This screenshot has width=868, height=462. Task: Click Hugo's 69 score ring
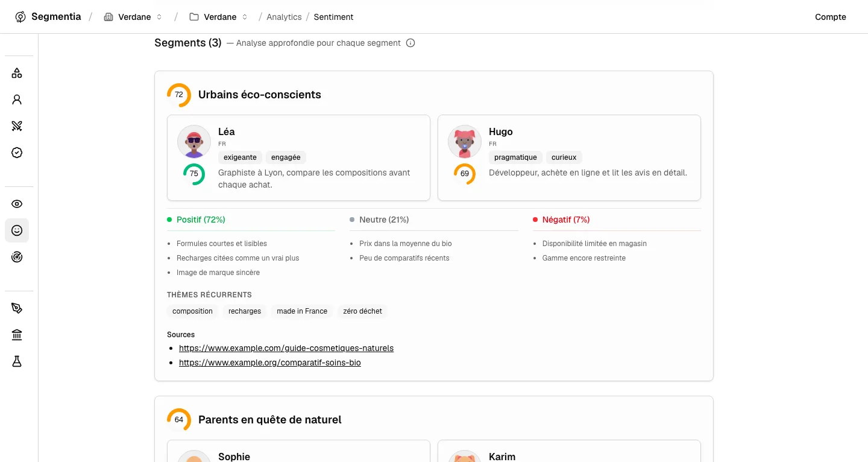pyautogui.click(x=465, y=174)
